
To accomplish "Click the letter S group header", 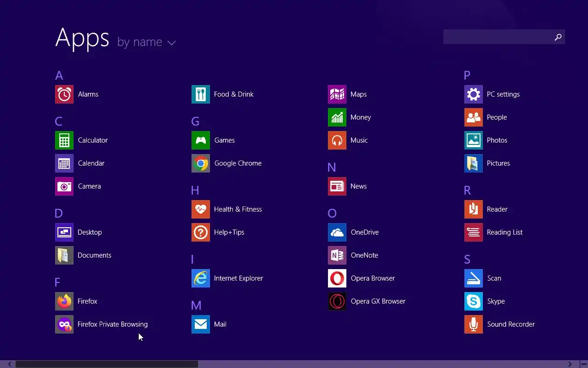I will pyautogui.click(x=467, y=259).
